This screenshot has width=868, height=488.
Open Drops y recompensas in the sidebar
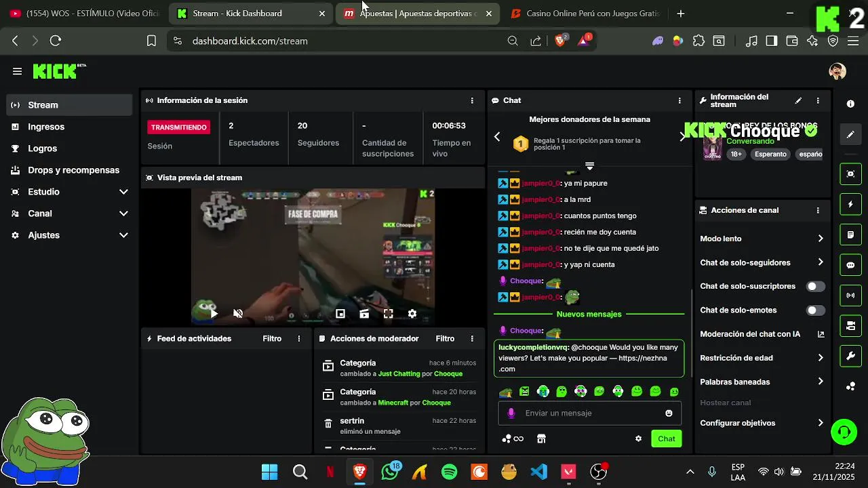point(70,170)
